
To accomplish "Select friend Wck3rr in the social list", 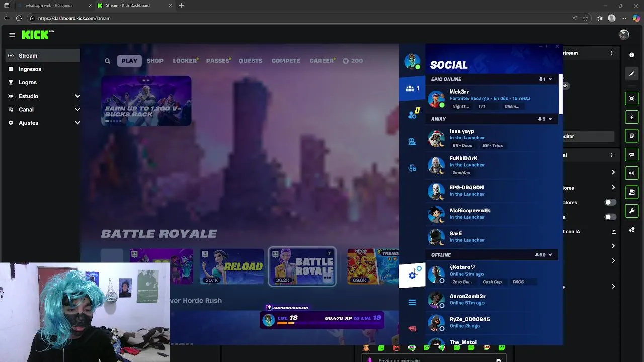I will point(492,99).
